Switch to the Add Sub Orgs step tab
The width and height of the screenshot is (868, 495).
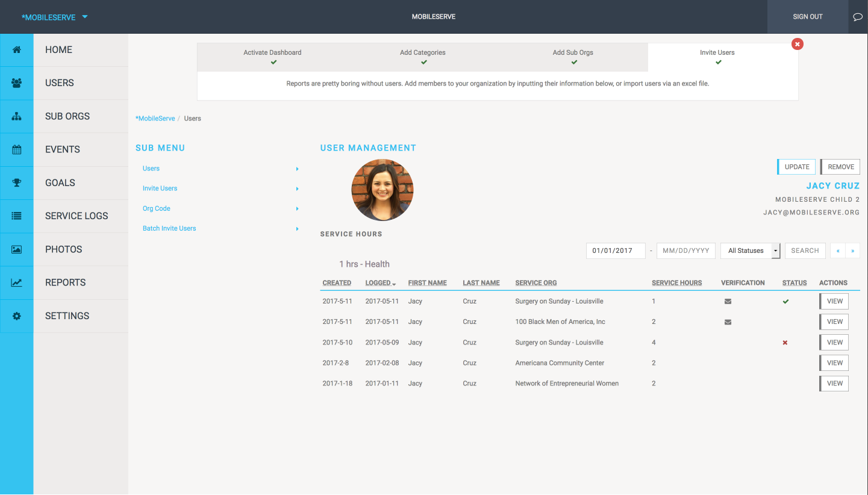pos(572,57)
